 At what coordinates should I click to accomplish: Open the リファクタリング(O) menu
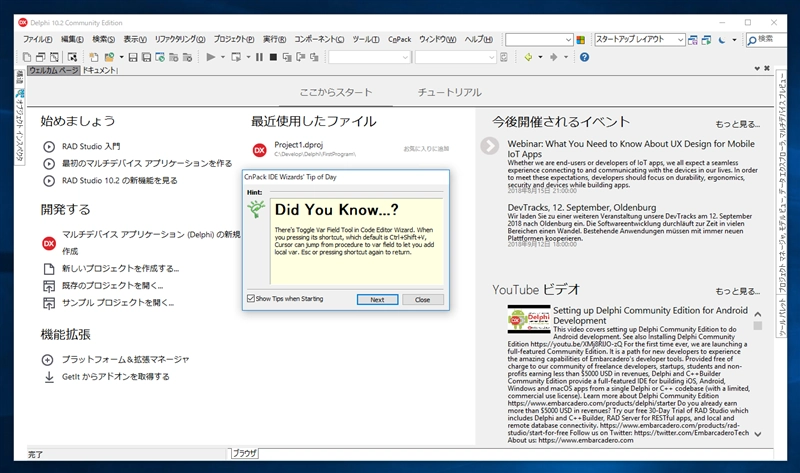point(180,39)
